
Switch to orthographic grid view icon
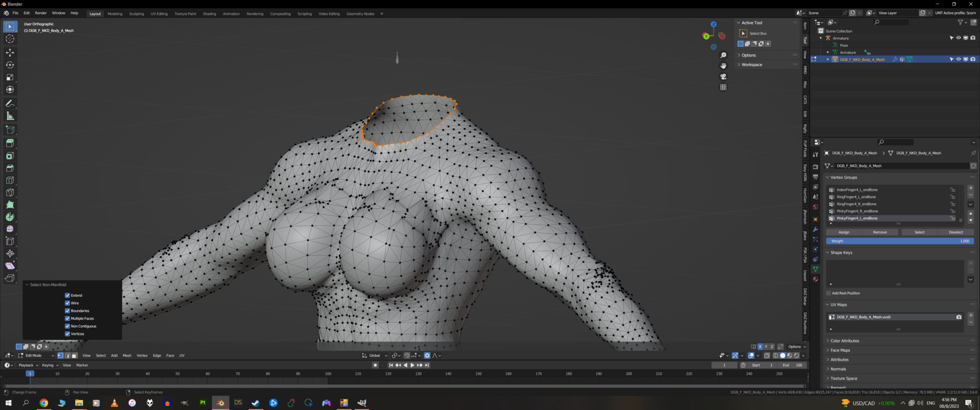(723, 87)
